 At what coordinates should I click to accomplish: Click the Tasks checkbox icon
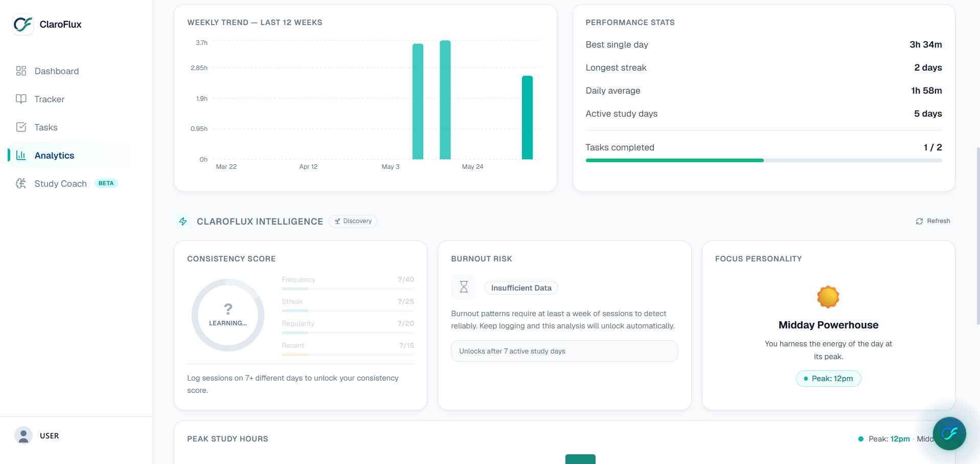(x=21, y=127)
